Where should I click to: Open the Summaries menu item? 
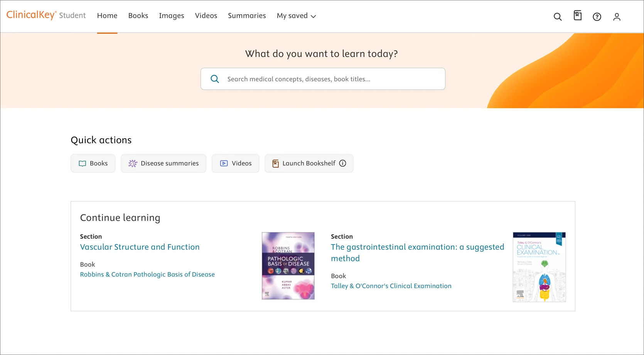tap(247, 16)
